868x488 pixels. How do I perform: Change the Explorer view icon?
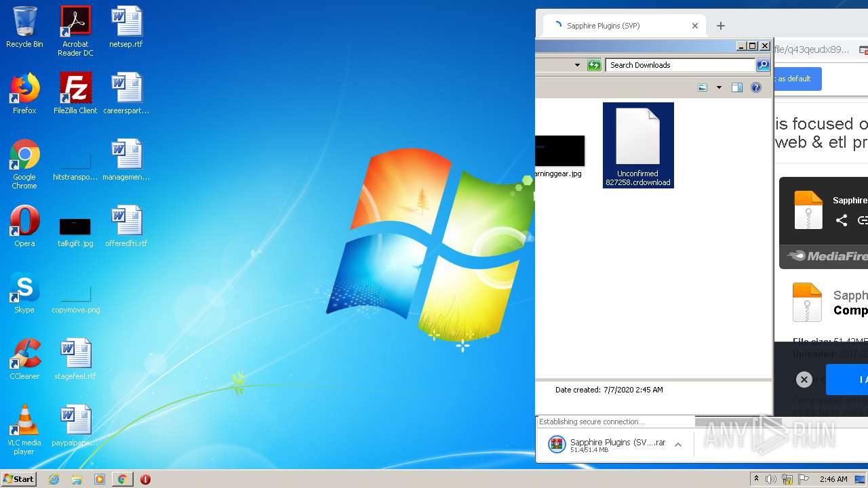click(703, 87)
